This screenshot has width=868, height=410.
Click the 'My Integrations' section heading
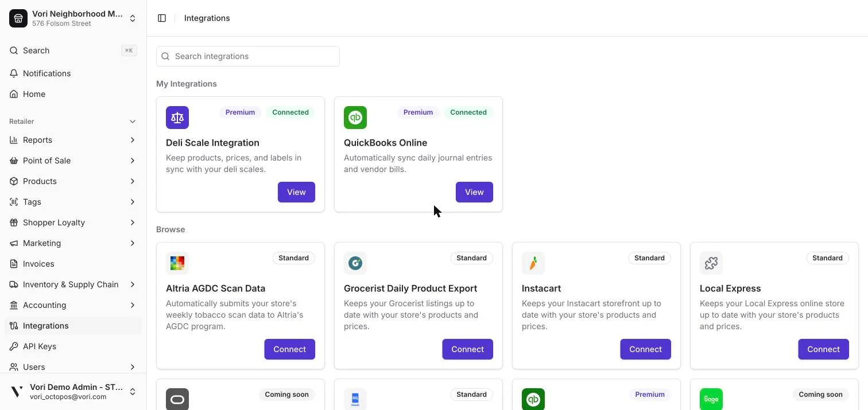pos(187,84)
